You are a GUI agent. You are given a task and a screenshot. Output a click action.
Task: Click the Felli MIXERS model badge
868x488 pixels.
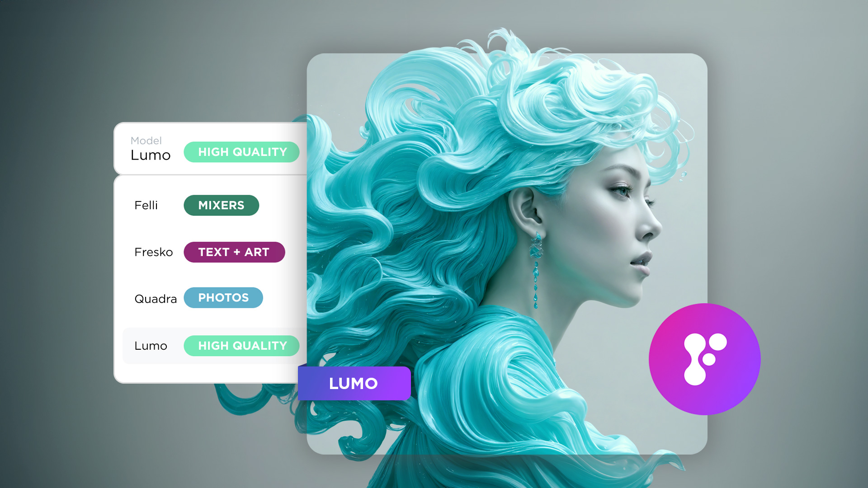coord(221,205)
